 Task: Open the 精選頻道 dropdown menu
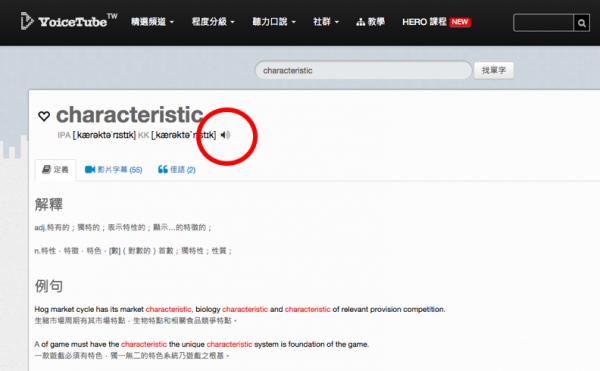pos(152,22)
